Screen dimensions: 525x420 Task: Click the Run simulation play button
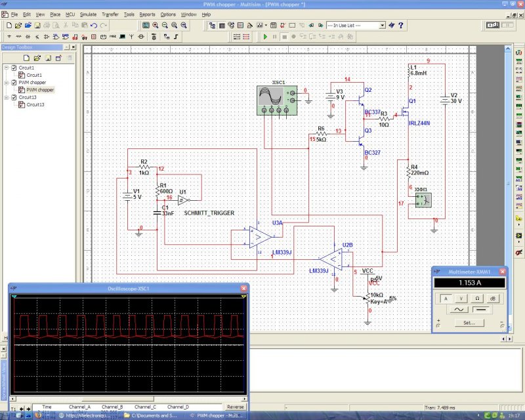coord(266,36)
